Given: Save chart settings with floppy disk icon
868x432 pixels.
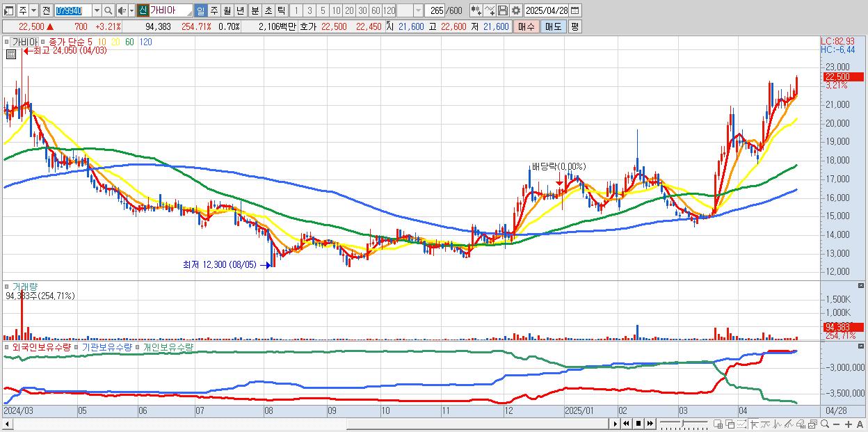Looking at the screenshot, I should [x=503, y=10].
